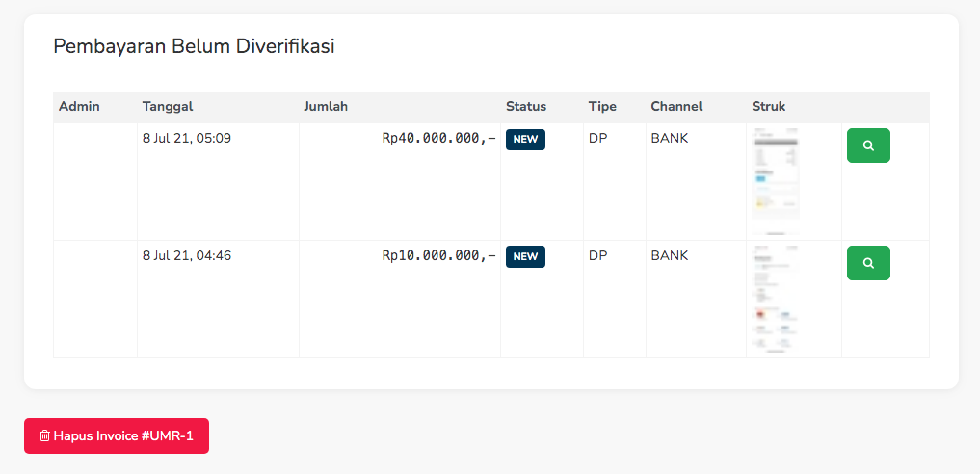Click the Struk column header
This screenshot has height=474, width=980.
click(768, 107)
